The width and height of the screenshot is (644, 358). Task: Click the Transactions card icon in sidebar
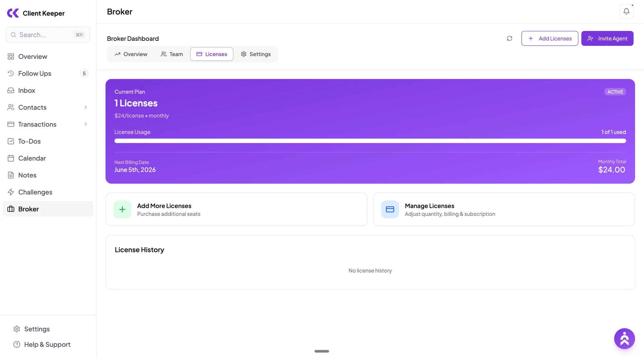11,124
